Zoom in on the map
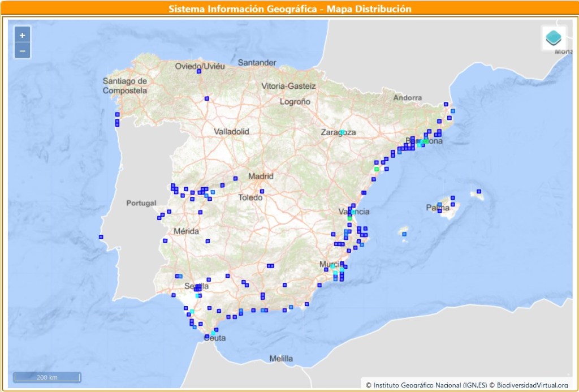579x392 pixels. pyautogui.click(x=22, y=35)
